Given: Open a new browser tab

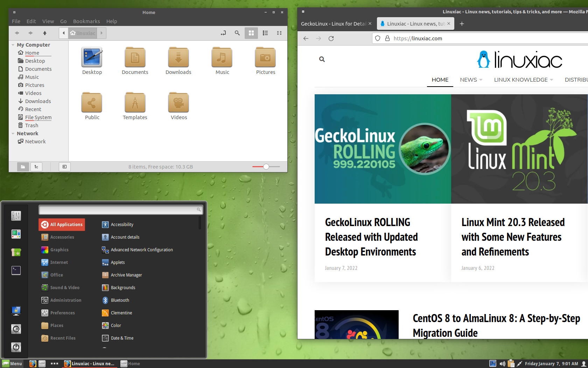Looking at the screenshot, I should point(462,24).
